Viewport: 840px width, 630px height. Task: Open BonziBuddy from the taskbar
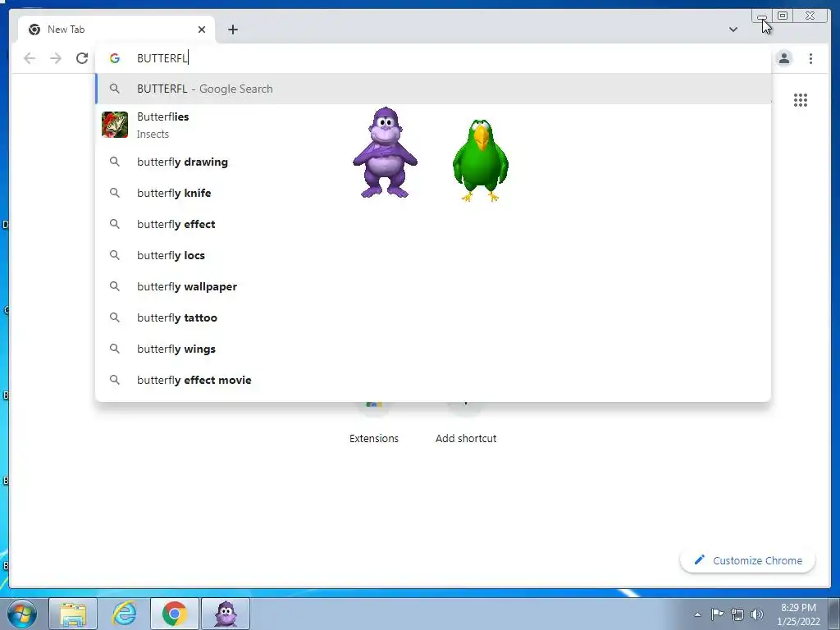pyautogui.click(x=226, y=614)
